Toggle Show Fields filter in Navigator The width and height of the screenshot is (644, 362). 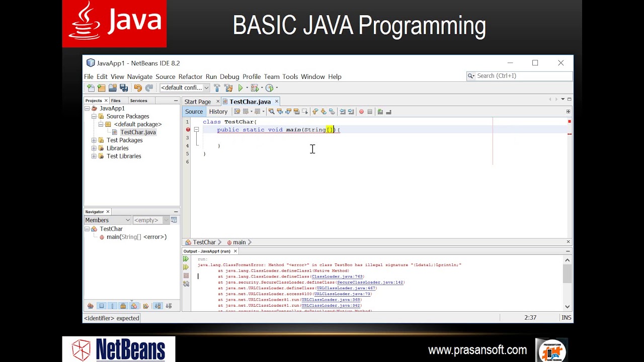pyautogui.click(x=102, y=306)
